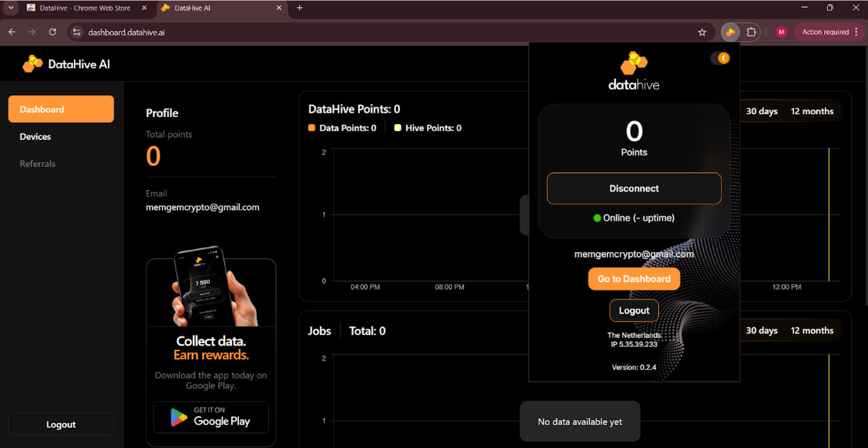This screenshot has height=448, width=868.
Task: Go back with the browser back arrow
Action: tap(12, 32)
